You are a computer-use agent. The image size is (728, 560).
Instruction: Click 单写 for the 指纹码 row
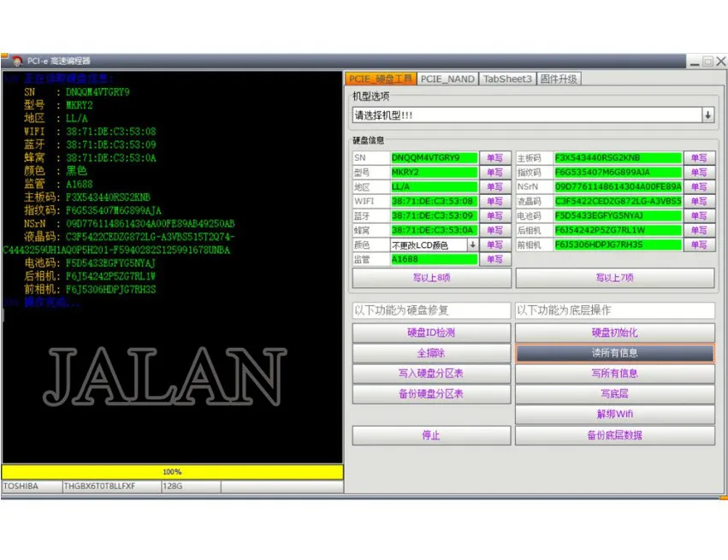coord(699,172)
